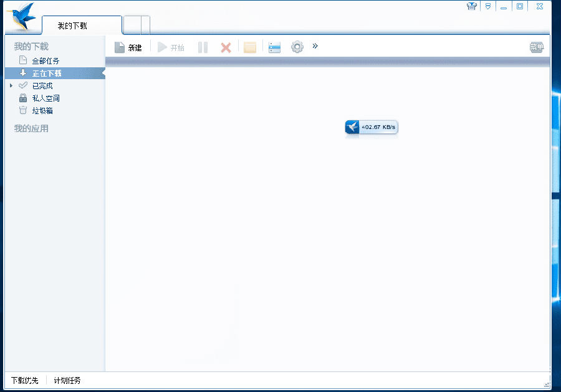Click the checkmark icon beside 已完成

click(x=23, y=85)
